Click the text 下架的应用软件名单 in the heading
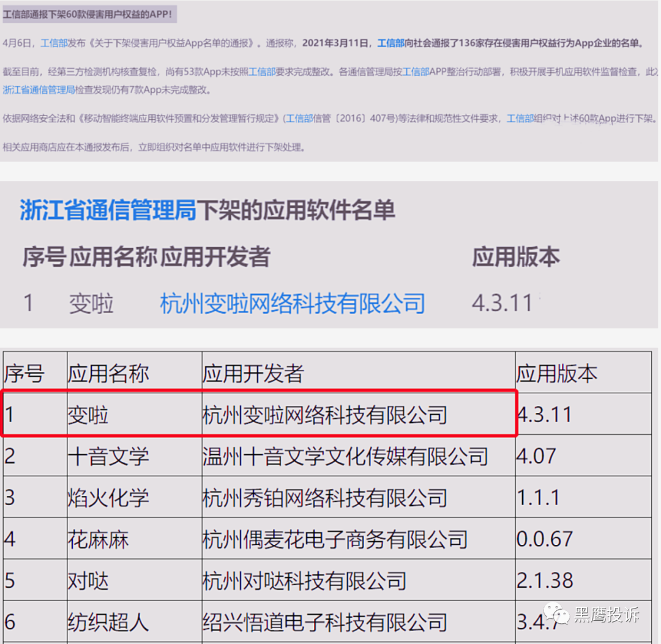Image resolution: width=661 pixels, height=644 pixels. pyautogui.click(x=296, y=210)
